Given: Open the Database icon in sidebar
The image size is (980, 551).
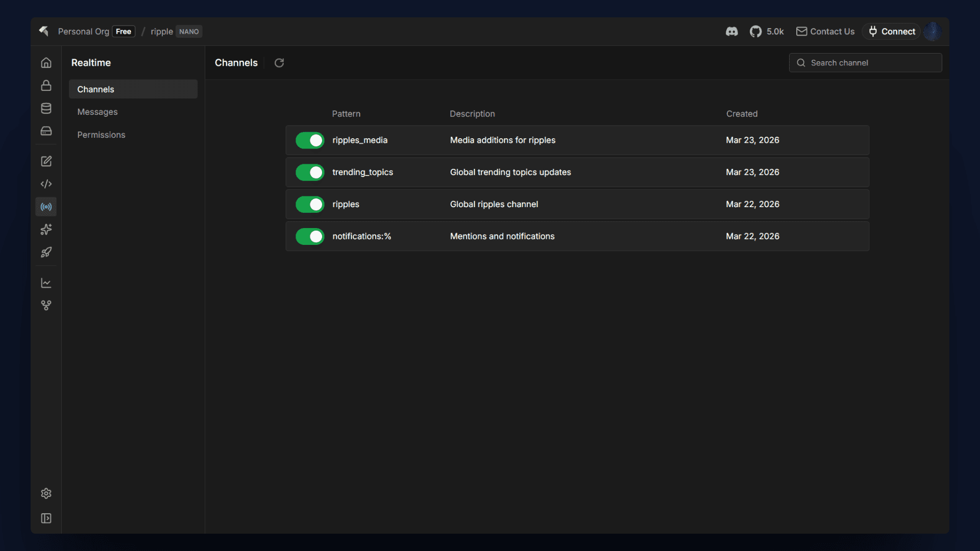Looking at the screenshot, I should point(46,108).
